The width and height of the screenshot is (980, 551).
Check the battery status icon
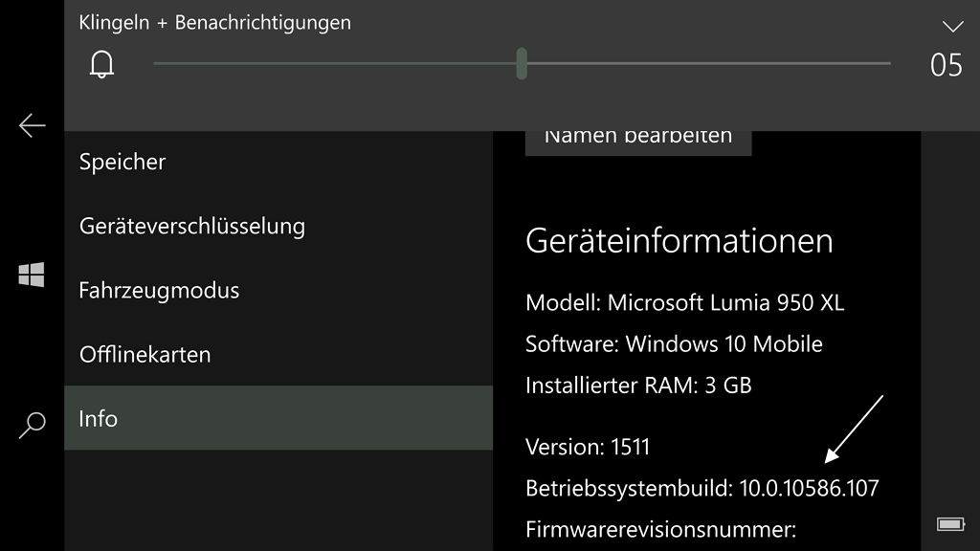point(950,523)
